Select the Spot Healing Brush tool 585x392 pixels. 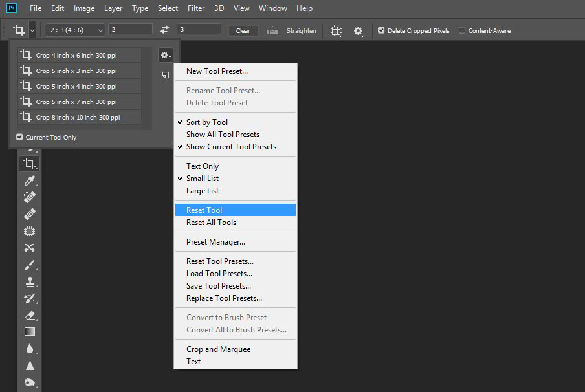pyautogui.click(x=29, y=197)
